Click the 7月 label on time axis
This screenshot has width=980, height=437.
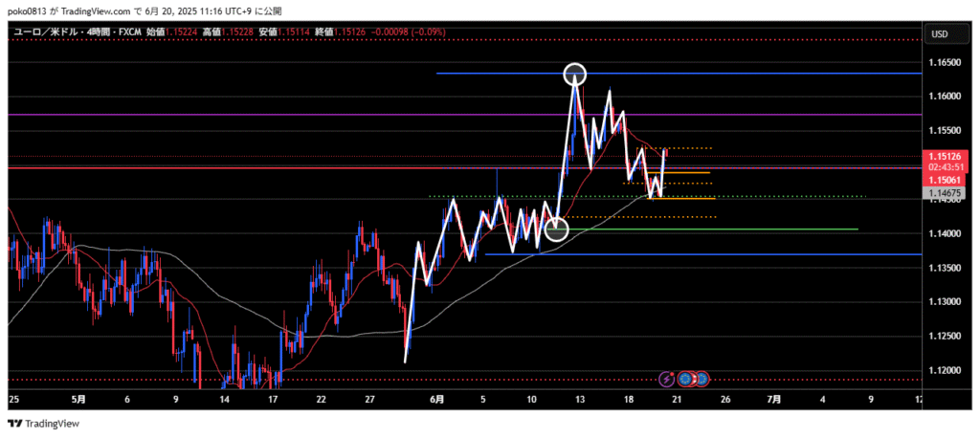773,399
